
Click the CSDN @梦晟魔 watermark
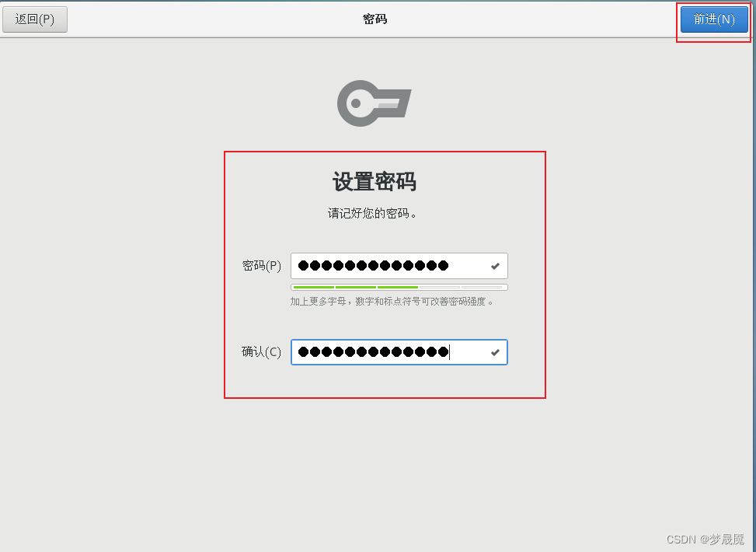705,539
